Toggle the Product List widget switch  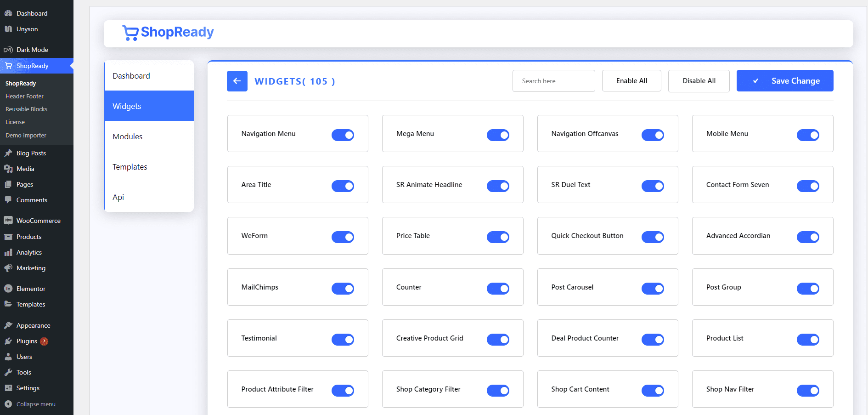(x=808, y=340)
